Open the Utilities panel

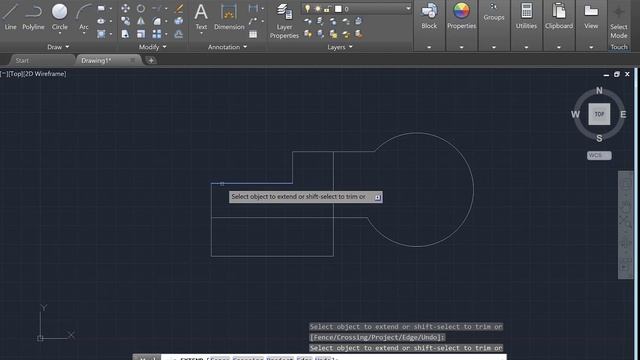pyautogui.click(x=526, y=26)
